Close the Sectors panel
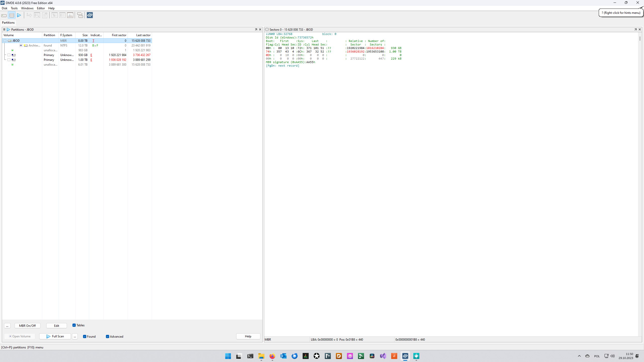 point(640,29)
